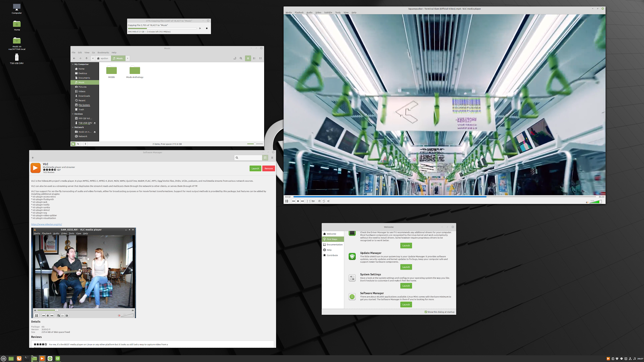Open Software Manager hamburger menu

pyautogui.click(x=272, y=158)
